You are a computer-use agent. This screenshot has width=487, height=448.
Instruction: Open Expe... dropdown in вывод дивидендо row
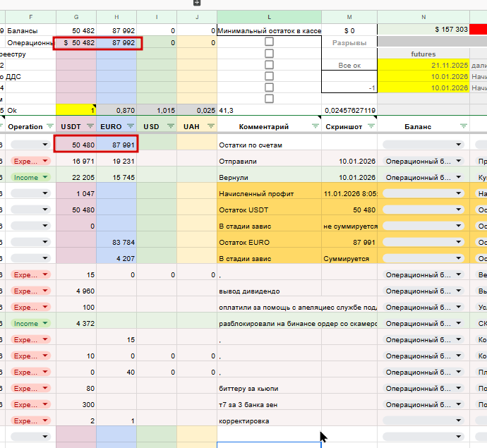point(30,291)
